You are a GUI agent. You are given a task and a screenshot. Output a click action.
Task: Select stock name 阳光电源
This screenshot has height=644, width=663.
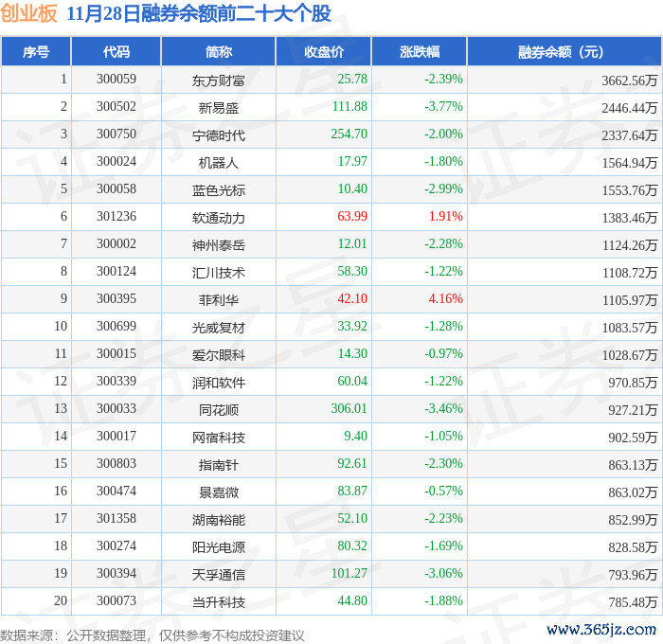tap(219, 547)
